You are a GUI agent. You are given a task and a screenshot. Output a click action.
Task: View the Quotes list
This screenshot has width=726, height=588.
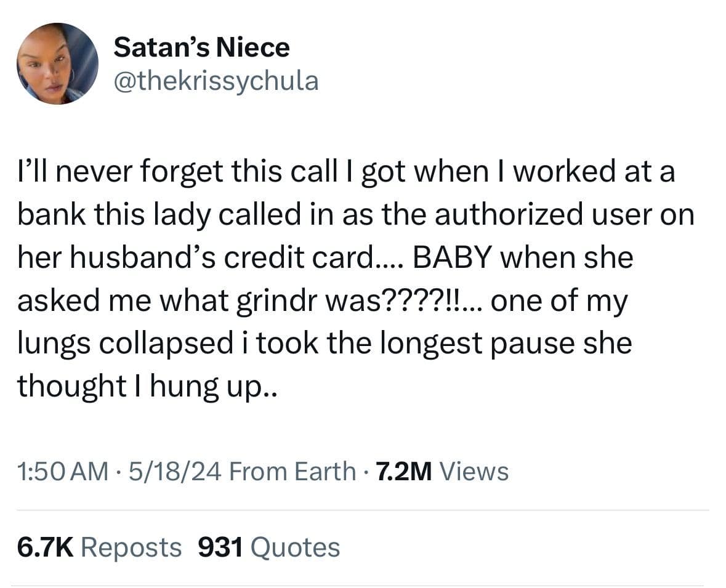[296, 547]
